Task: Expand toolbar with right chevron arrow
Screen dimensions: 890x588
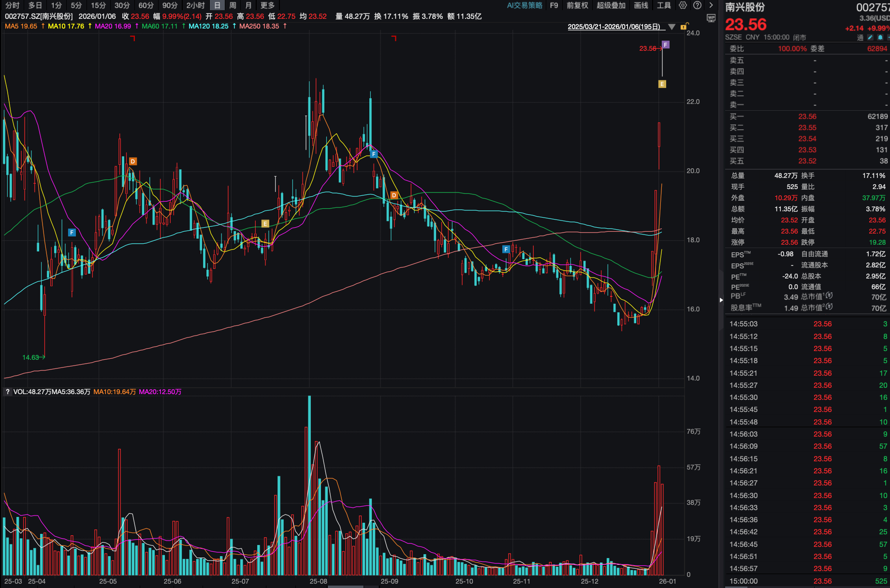Action: coord(711,5)
